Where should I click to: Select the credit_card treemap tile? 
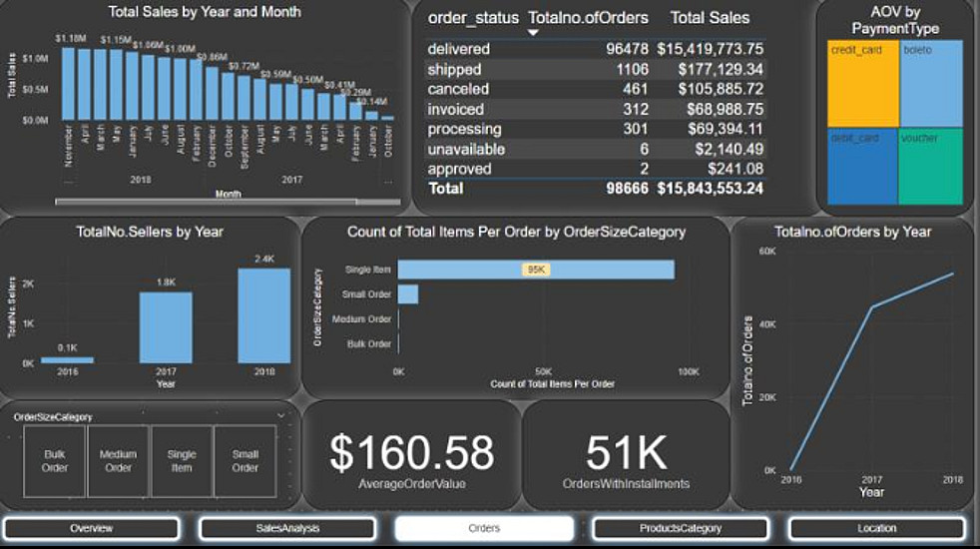click(x=863, y=84)
